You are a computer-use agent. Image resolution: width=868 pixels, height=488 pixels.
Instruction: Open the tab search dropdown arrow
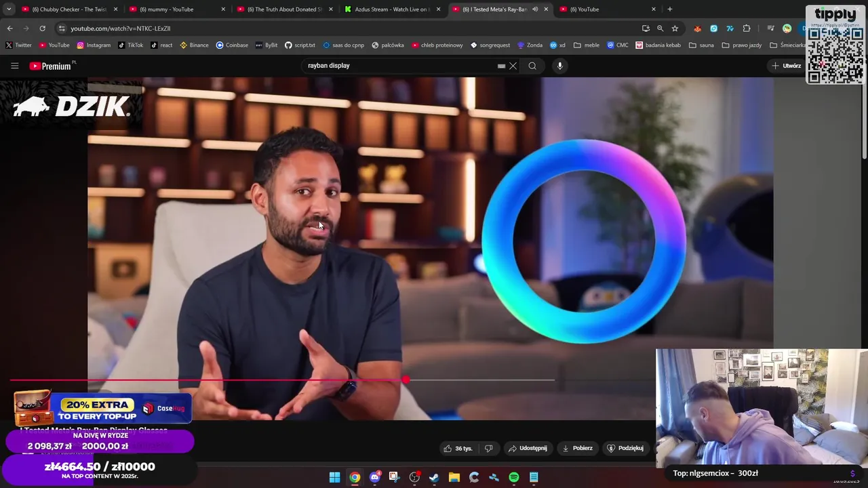click(x=8, y=9)
